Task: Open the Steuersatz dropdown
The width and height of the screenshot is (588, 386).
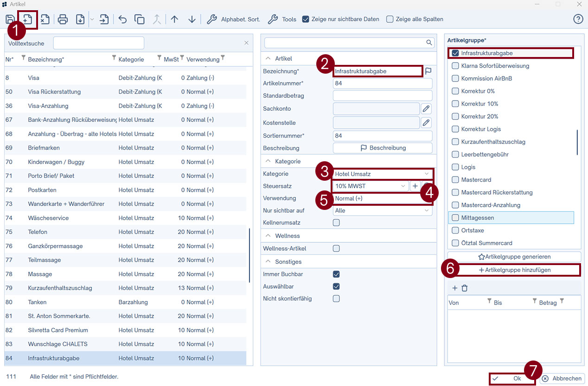Action: [x=370, y=186]
